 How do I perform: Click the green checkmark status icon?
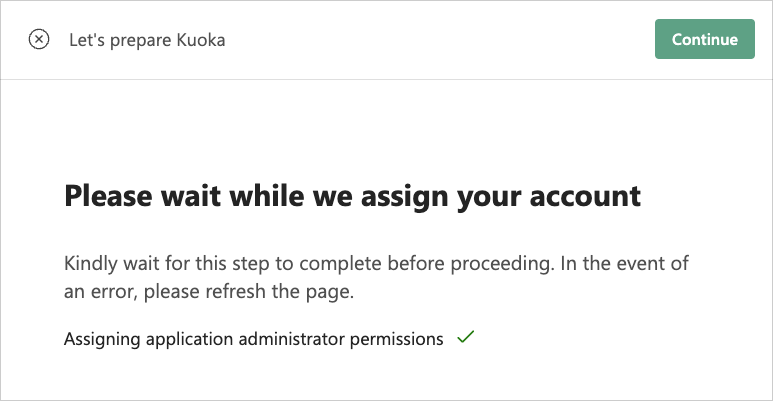[x=465, y=338]
